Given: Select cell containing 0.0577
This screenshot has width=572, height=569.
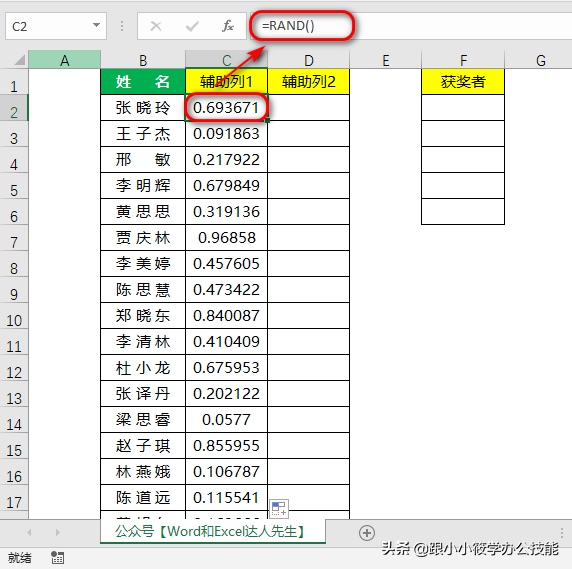Looking at the screenshot, I should (227, 420).
